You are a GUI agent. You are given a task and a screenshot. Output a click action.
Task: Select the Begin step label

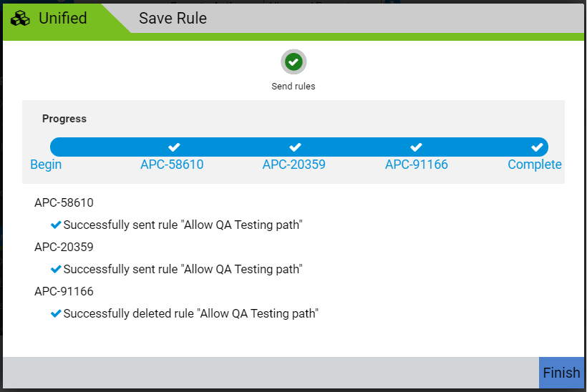[46, 165]
